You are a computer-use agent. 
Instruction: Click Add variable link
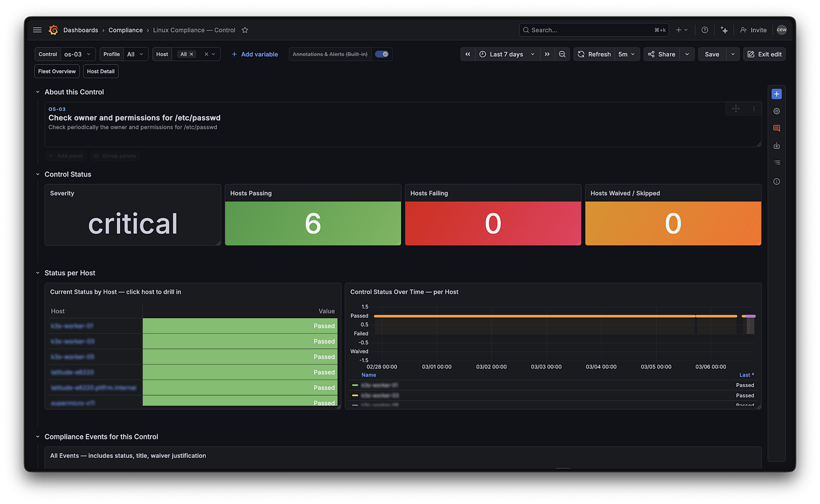(255, 54)
